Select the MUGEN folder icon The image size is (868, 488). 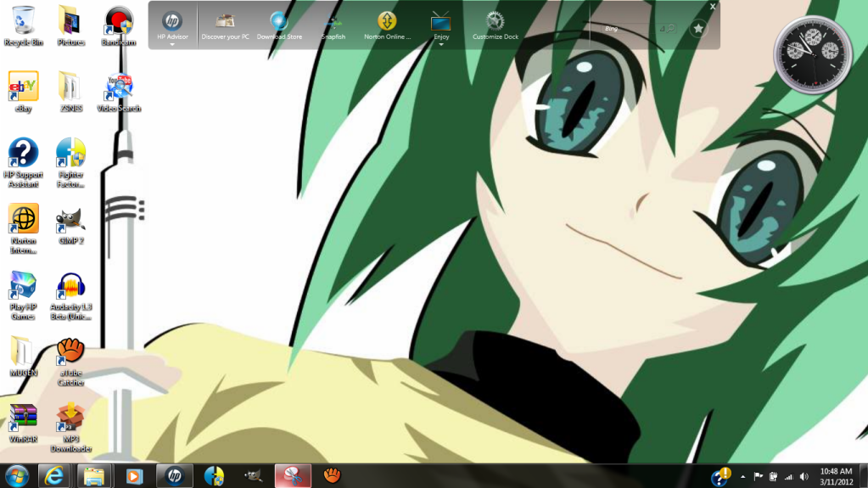click(x=23, y=356)
